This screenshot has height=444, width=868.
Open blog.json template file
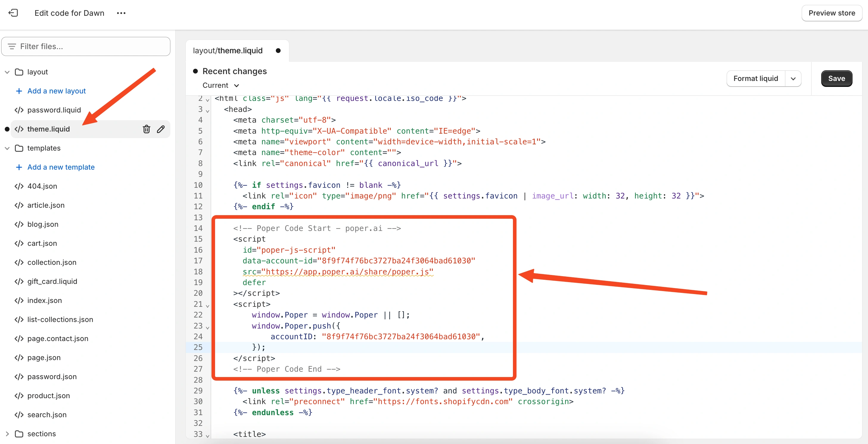click(43, 224)
